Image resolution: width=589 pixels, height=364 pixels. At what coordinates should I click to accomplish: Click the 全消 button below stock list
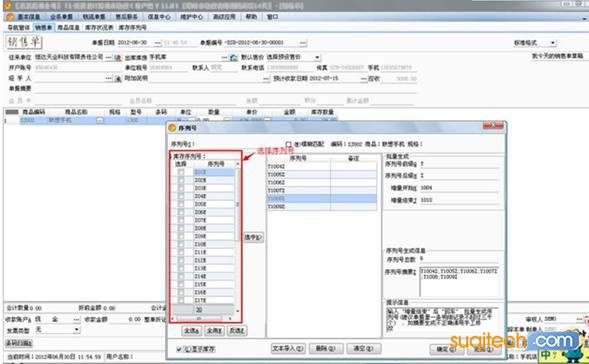click(214, 331)
